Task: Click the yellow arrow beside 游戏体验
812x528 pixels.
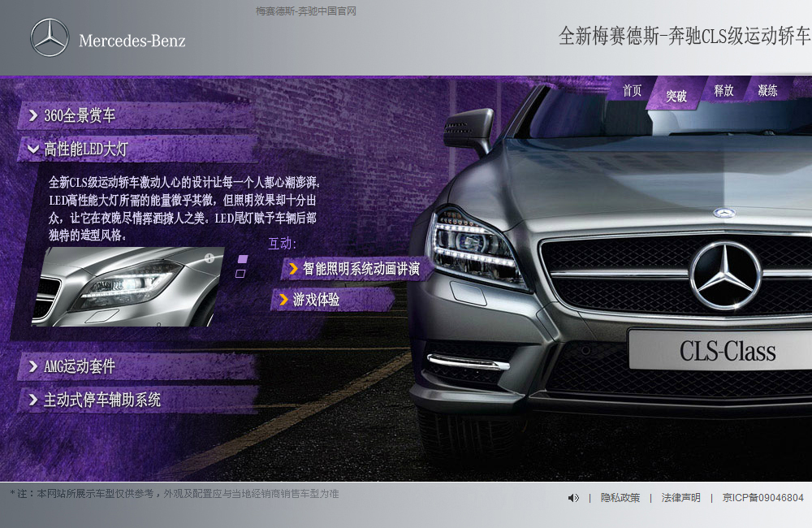Action: click(283, 300)
